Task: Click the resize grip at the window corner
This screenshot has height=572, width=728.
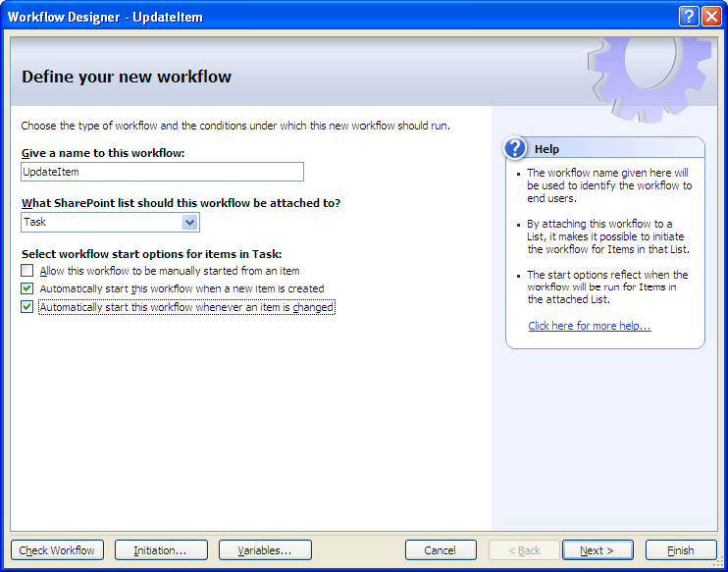Action: tap(718, 563)
